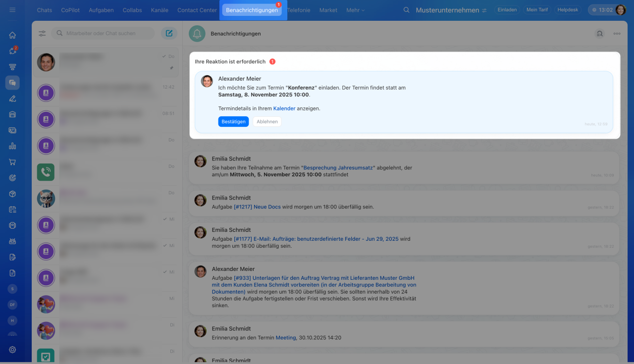Click the three-dots menu in notifications header

[x=617, y=34]
